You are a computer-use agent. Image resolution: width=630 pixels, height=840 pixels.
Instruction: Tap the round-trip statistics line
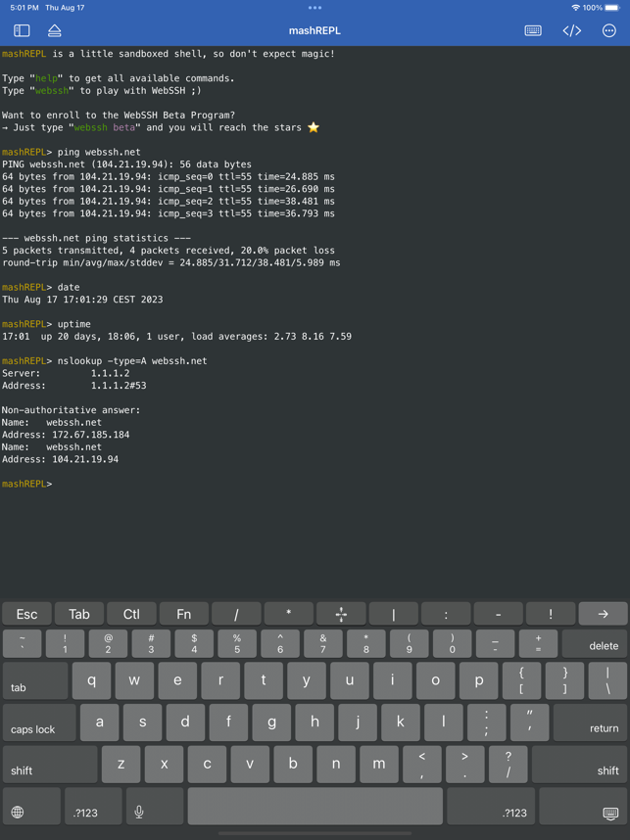coord(171,262)
